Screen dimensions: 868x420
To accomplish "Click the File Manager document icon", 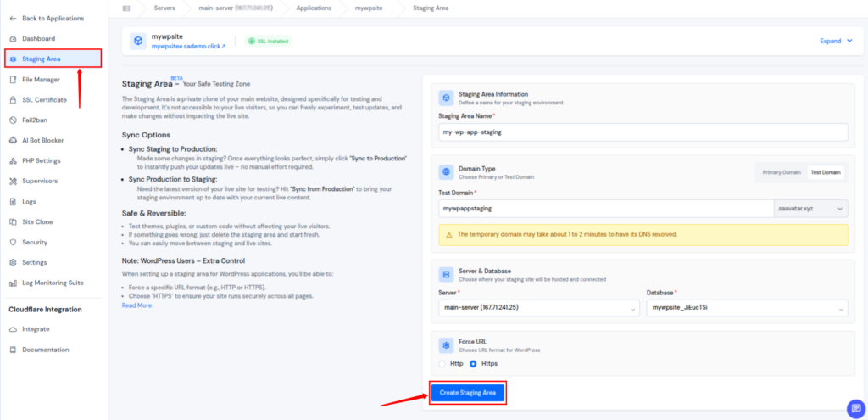I will coord(13,80).
